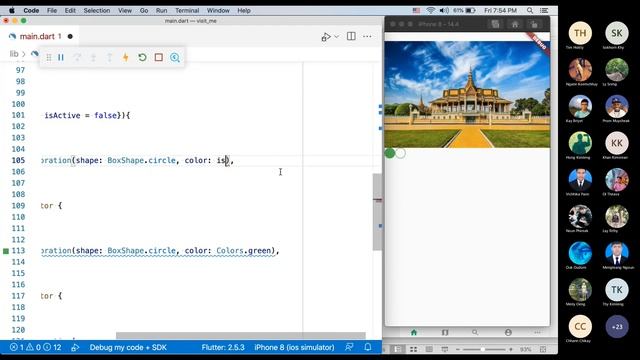Open feedback icon in status bar
Screen dimensions: 640x360
pos(349,347)
